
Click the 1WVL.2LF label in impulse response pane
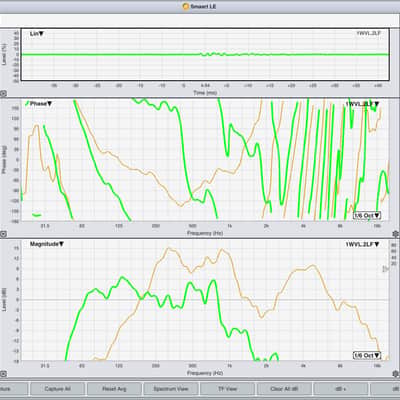click(x=369, y=33)
